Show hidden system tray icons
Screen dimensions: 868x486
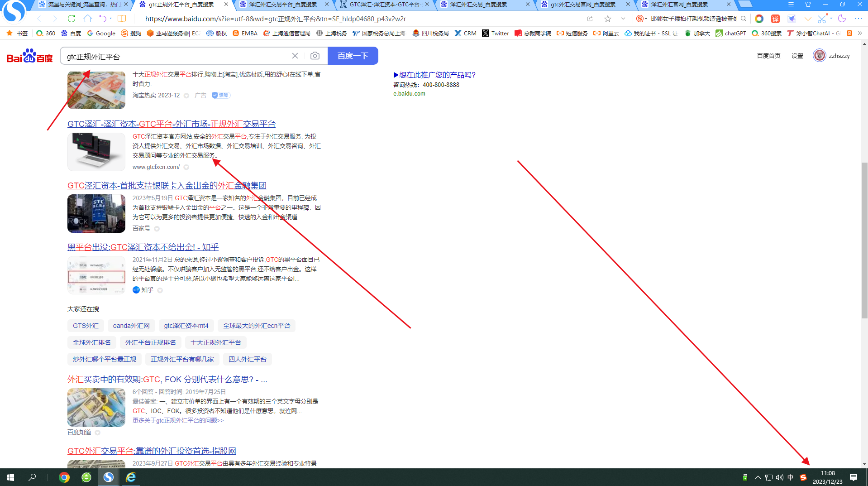point(758,477)
